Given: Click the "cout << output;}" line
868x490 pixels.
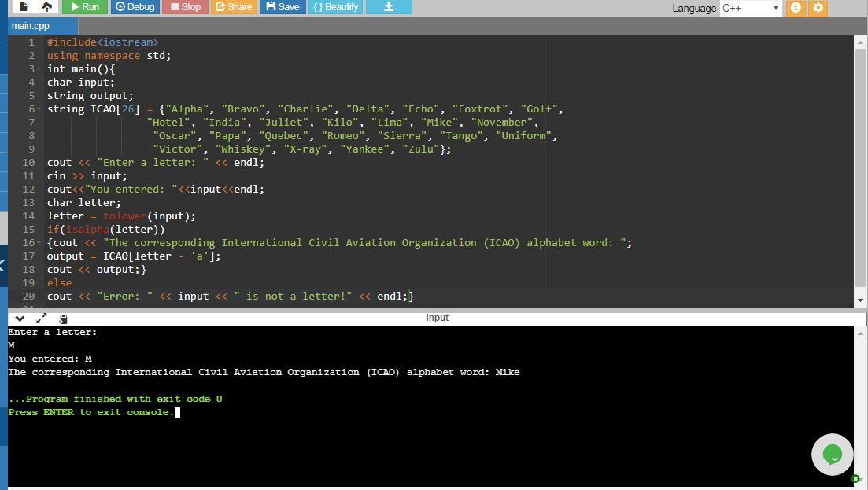Looking at the screenshot, I should 97,270.
